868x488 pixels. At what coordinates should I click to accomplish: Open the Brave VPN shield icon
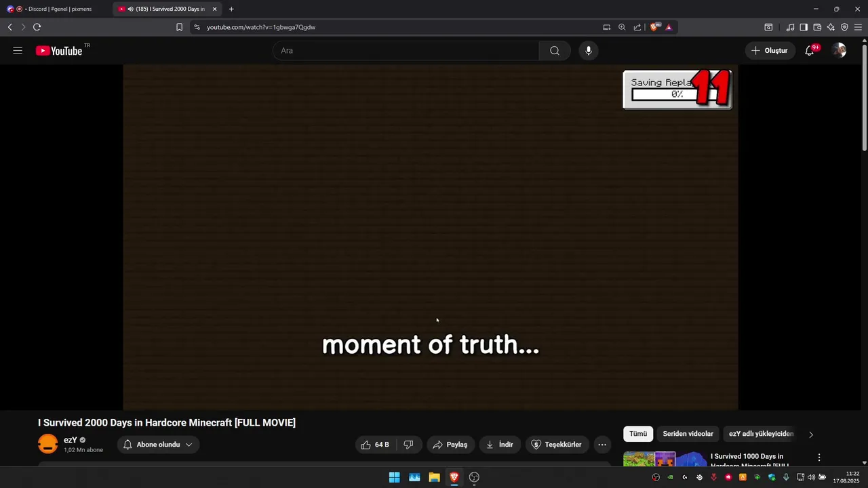pos(844,27)
